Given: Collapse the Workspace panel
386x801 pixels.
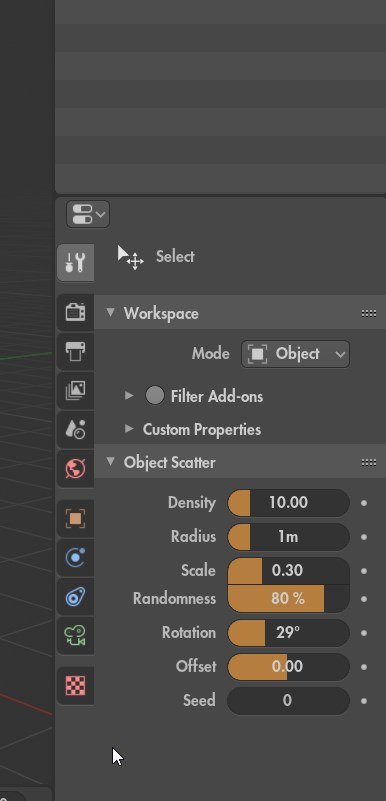Looking at the screenshot, I should pyautogui.click(x=110, y=313).
